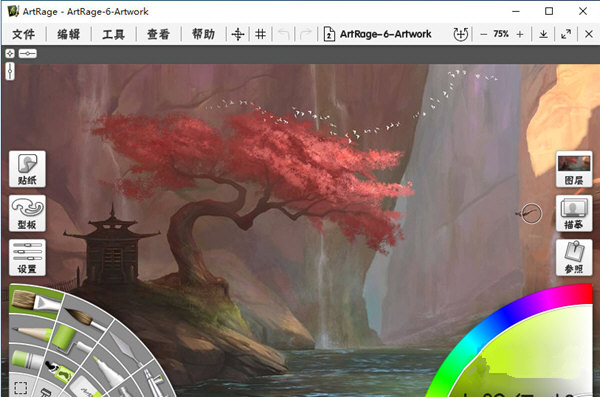Click the small pin icon above the canvas

(x=10, y=54)
